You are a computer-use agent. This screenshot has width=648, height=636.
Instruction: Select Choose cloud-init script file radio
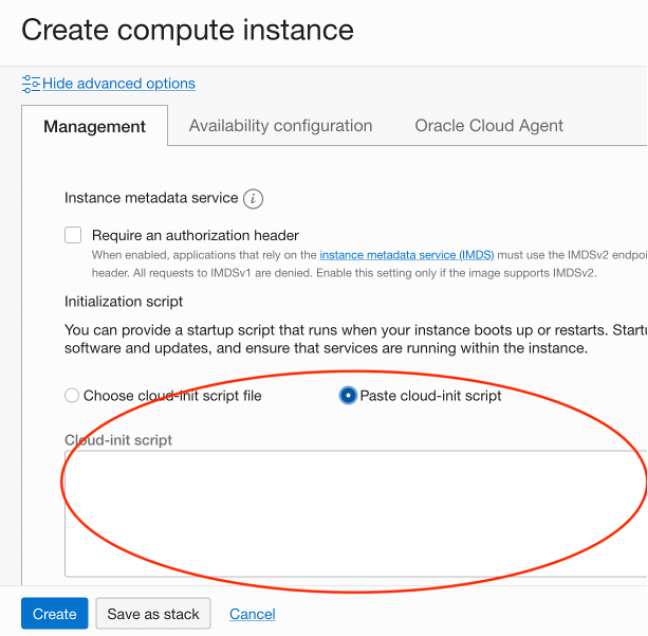coord(71,395)
